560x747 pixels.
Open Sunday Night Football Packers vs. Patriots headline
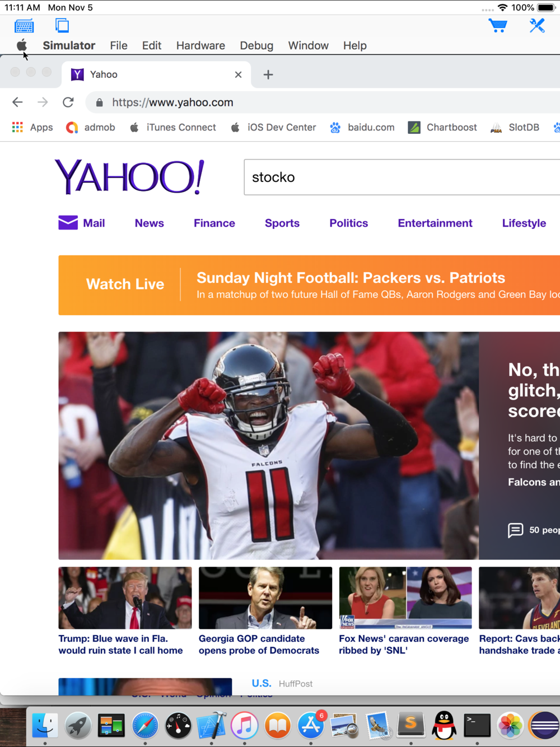[x=351, y=278]
